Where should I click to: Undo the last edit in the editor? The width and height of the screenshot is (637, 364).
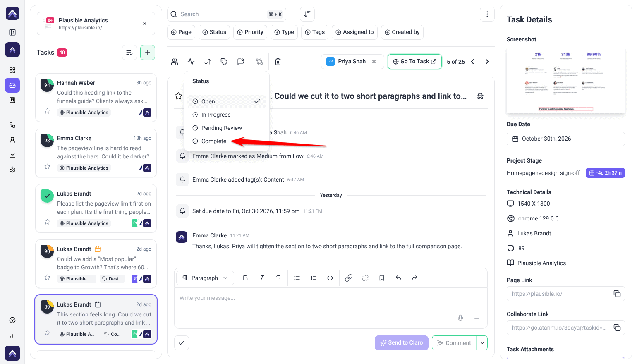[398, 278]
